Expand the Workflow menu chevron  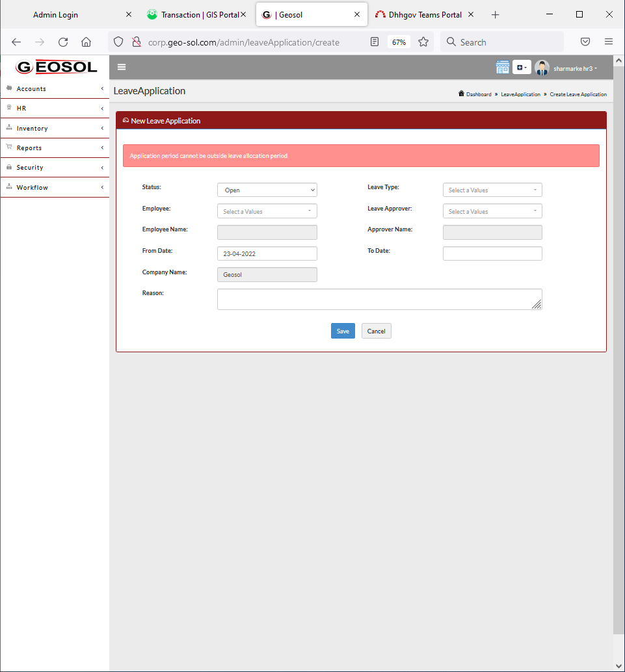102,187
